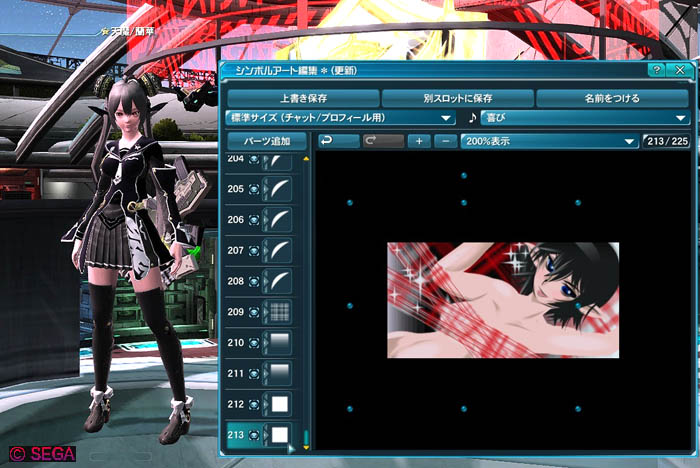This screenshot has height=468, width=700.
Task: Open the 喜び sound dropdown
Action: click(585, 118)
